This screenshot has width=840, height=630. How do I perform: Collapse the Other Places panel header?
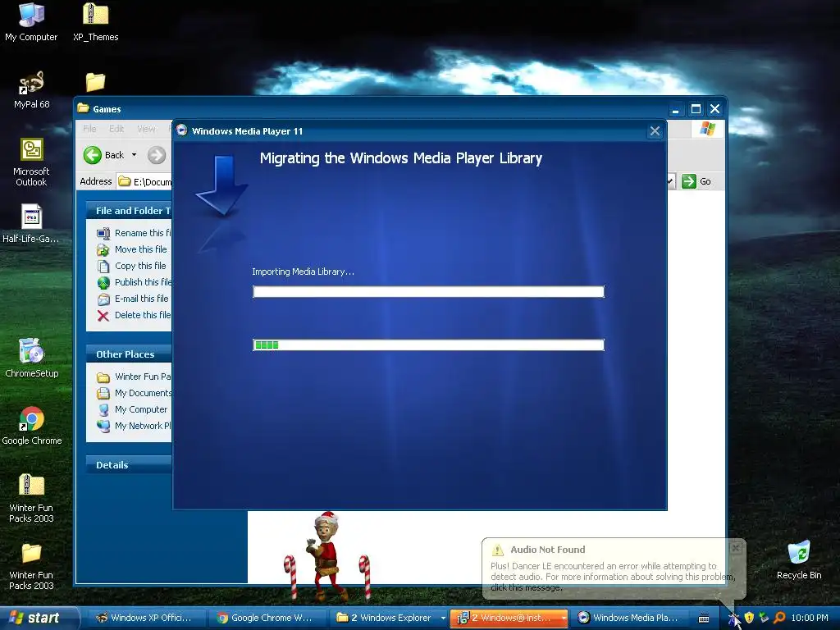tap(129, 354)
